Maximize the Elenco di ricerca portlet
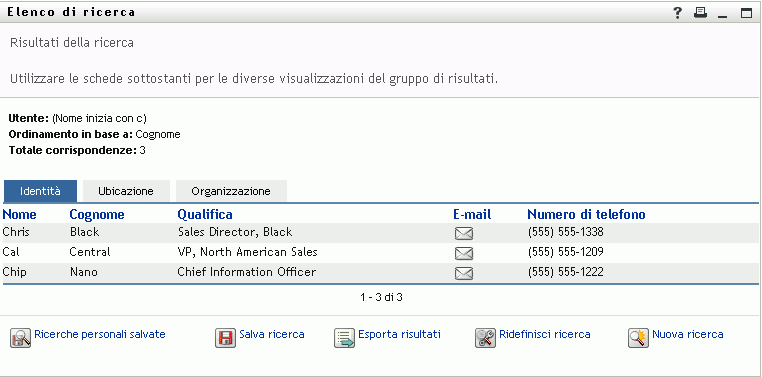Screen dimensions: 762x377 click(x=746, y=13)
